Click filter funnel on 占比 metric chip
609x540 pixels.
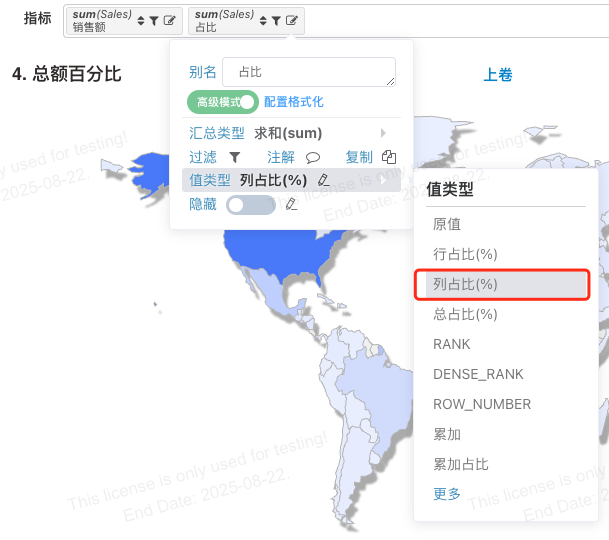277,21
